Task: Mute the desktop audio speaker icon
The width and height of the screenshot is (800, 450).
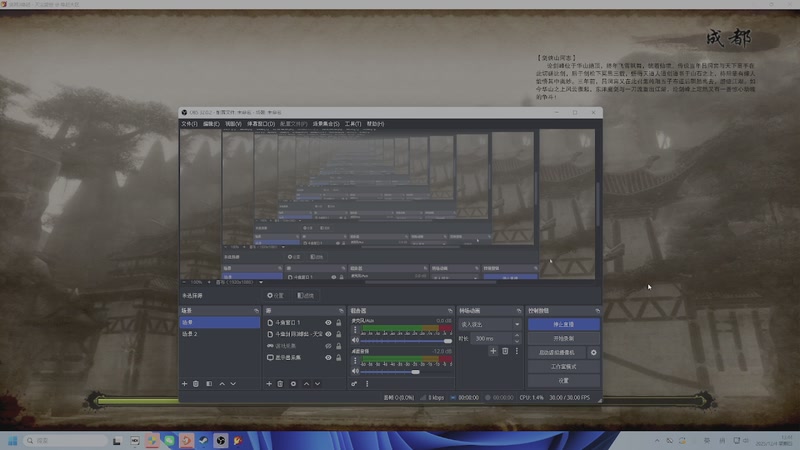Action: [x=356, y=371]
